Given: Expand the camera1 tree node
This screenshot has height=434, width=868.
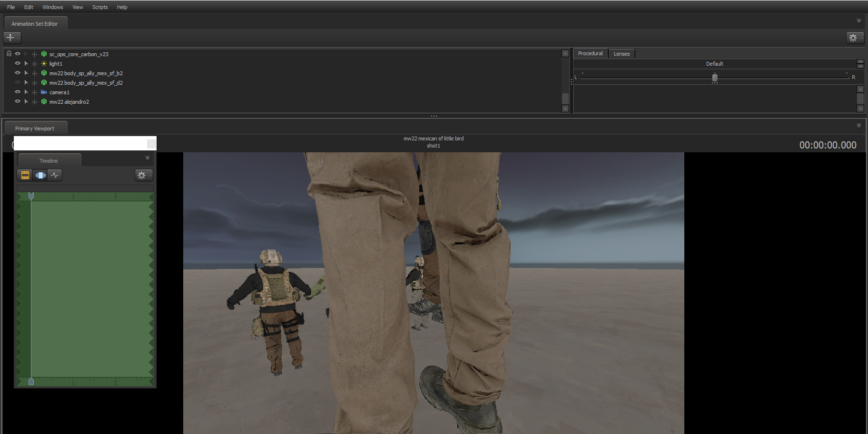Looking at the screenshot, I should click(x=34, y=92).
